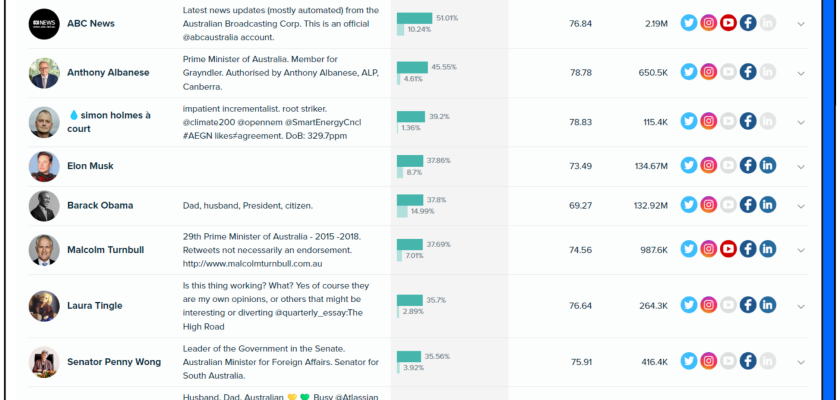Open ABC News Twitter profile icon
This screenshot has width=840, height=400.
[x=689, y=23]
